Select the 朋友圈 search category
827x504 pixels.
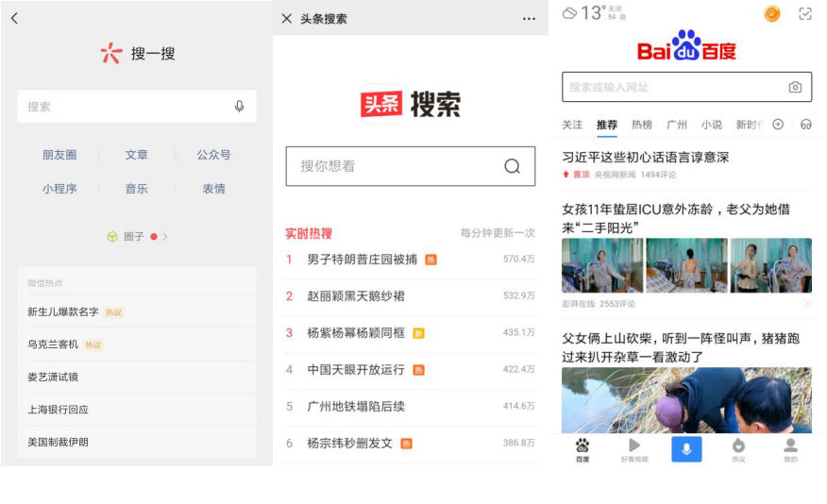59,155
